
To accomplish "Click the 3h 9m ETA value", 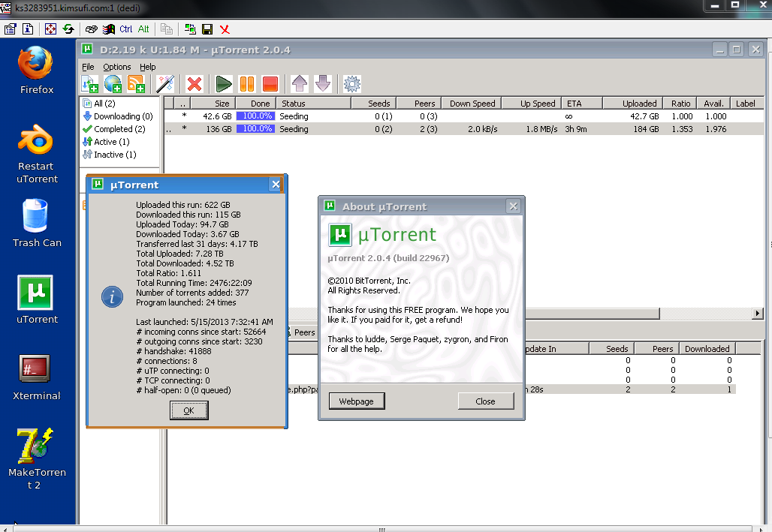I will pos(576,129).
